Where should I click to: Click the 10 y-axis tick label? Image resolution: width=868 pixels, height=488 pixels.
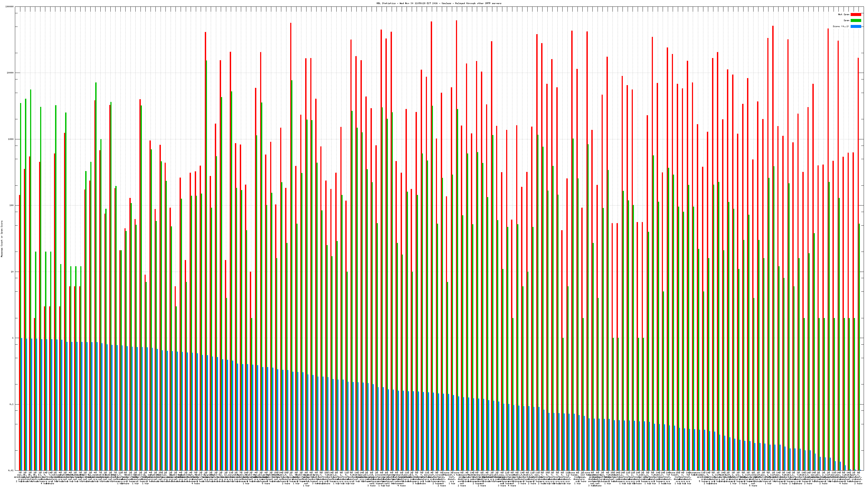(13, 272)
